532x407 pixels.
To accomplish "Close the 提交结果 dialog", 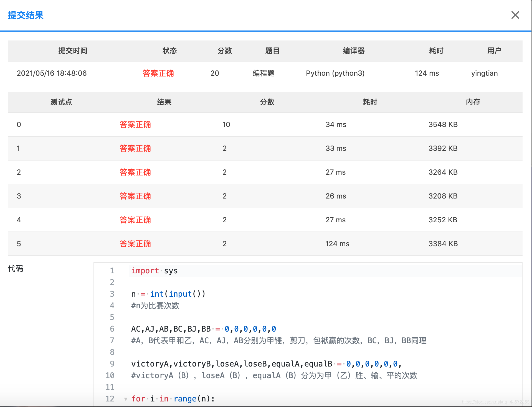I will pos(515,15).
